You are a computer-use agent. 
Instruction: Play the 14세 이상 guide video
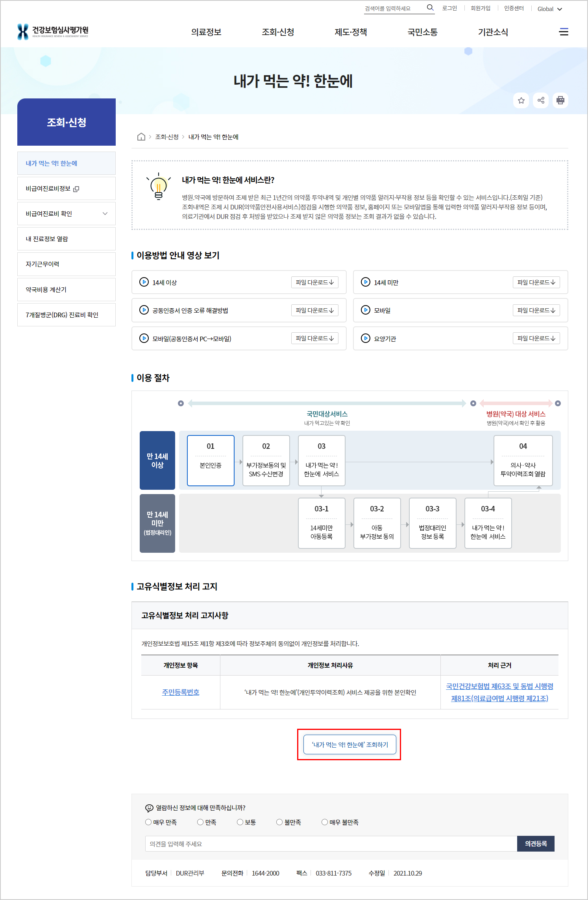(144, 282)
